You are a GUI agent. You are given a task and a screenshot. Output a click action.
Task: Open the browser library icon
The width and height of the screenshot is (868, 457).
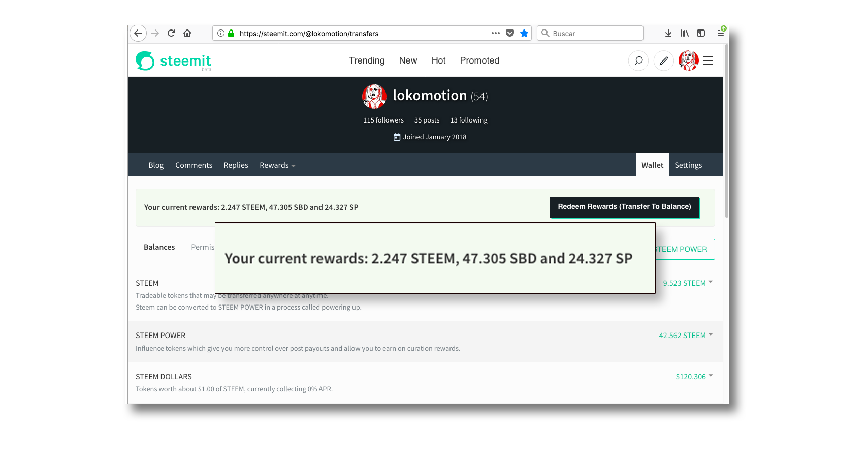[x=685, y=33]
